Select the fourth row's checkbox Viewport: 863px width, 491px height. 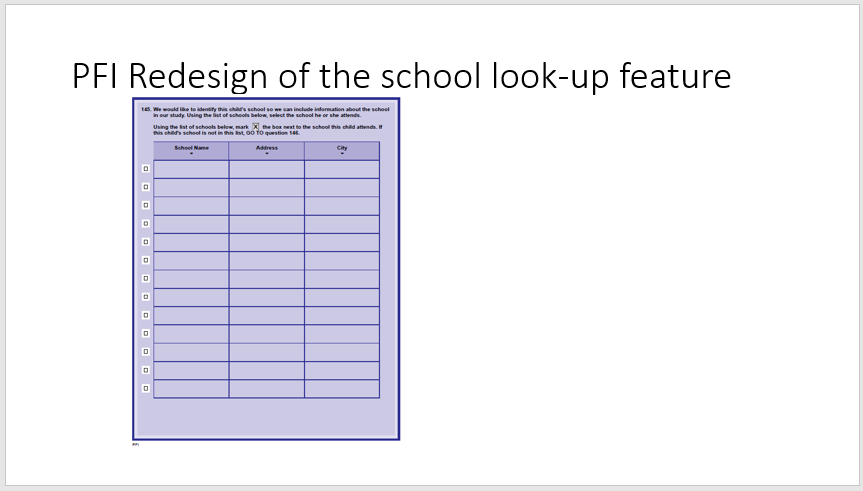[145, 223]
